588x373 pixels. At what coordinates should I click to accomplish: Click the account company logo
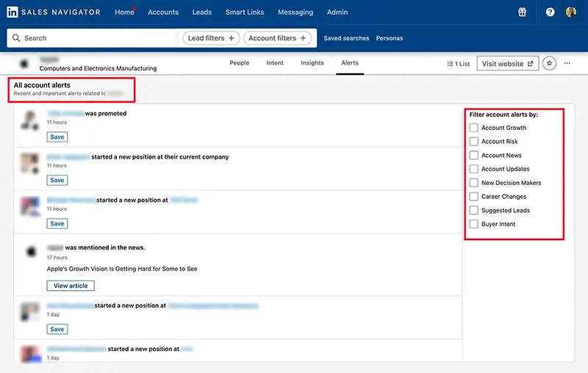click(x=24, y=64)
